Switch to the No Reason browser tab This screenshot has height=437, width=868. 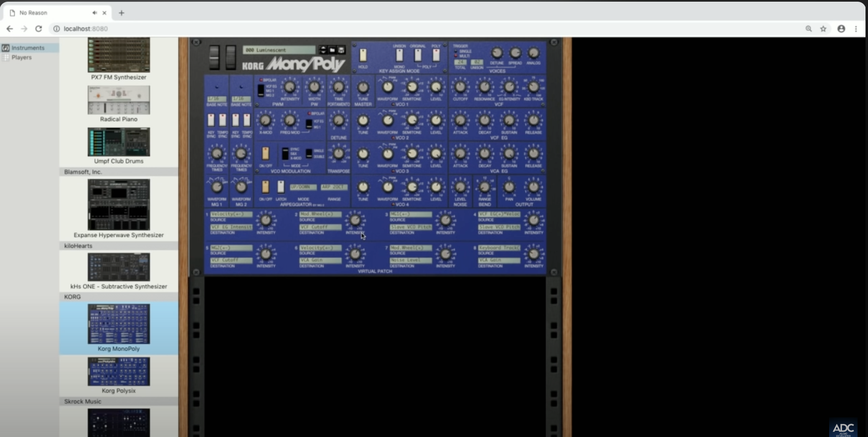[58, 13]
